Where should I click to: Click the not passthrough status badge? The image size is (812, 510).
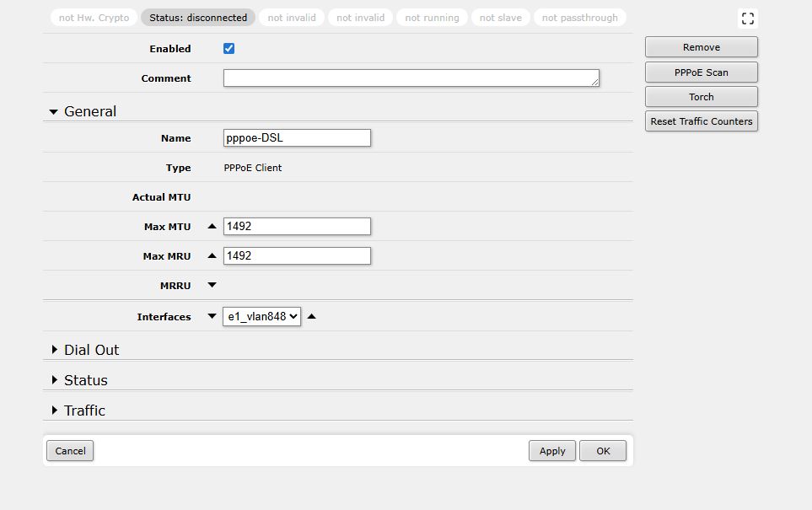point(579,18)
